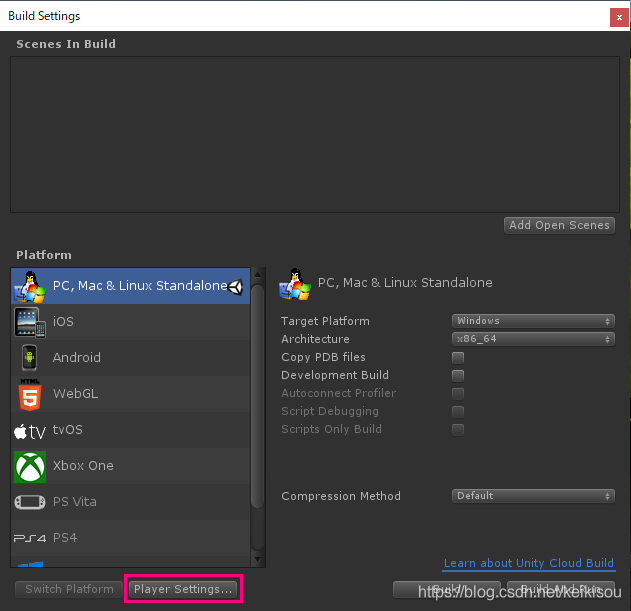Select the iOS platform row
Image resolution: width=631 pixels, height=611 pixels.
click(x=130, y=322)
